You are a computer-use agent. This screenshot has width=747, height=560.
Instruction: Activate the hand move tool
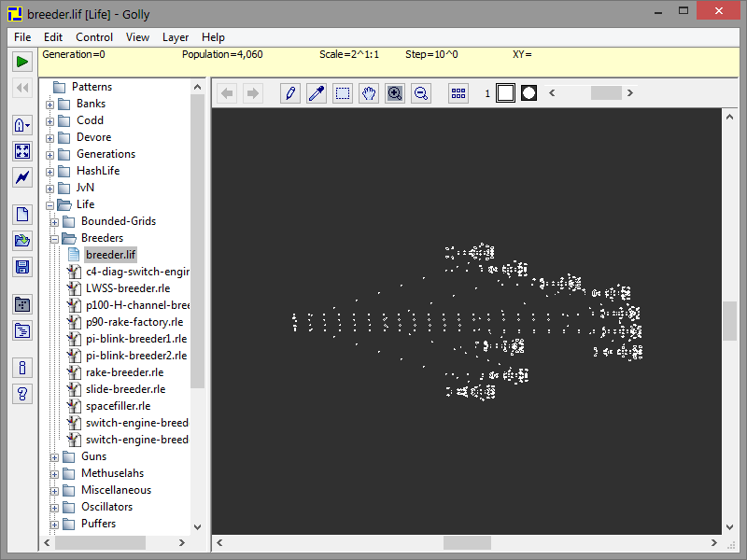pyautogui.click(x=369, y=93)
